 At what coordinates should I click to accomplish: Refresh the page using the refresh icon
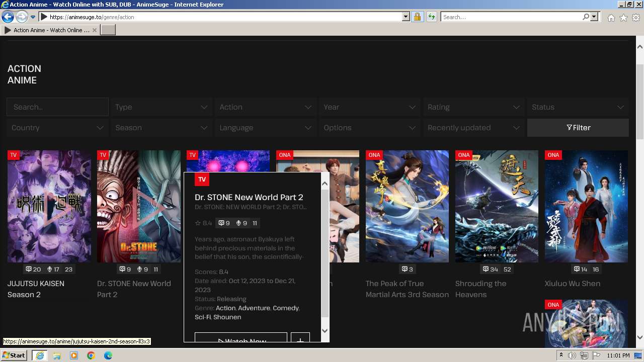pyautogui.click(x=431, y=17)
